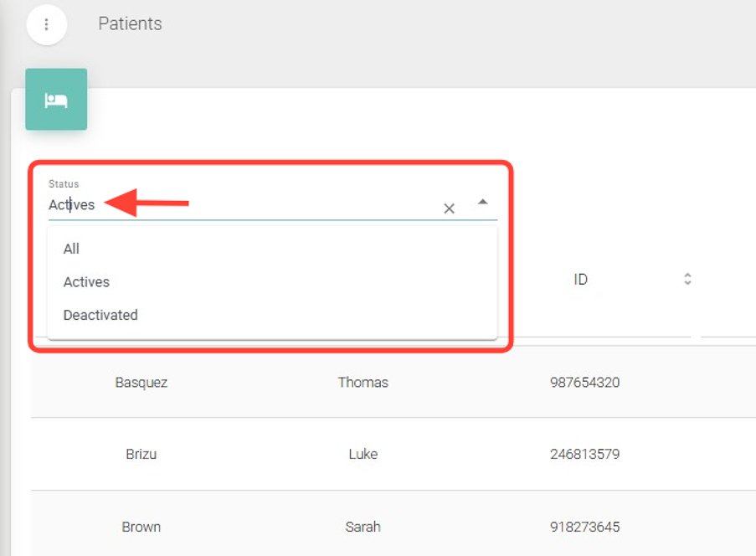Click the ID column header

click(580, 280)
